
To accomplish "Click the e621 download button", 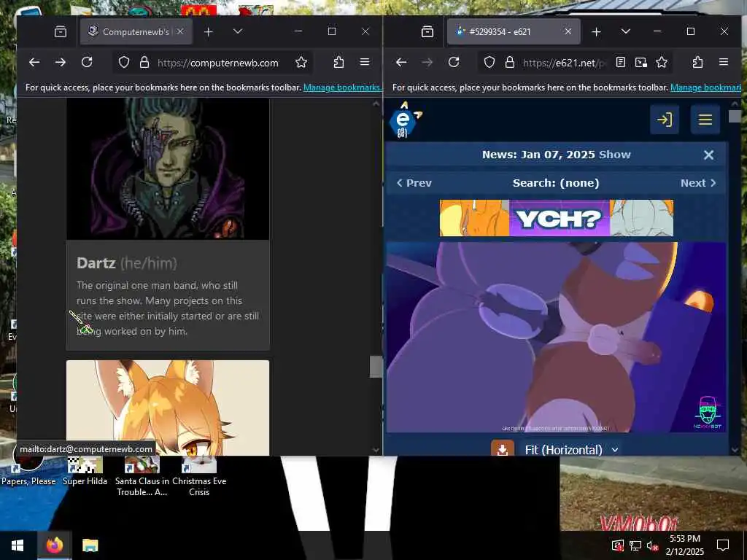I will click(x=503, y=449).
